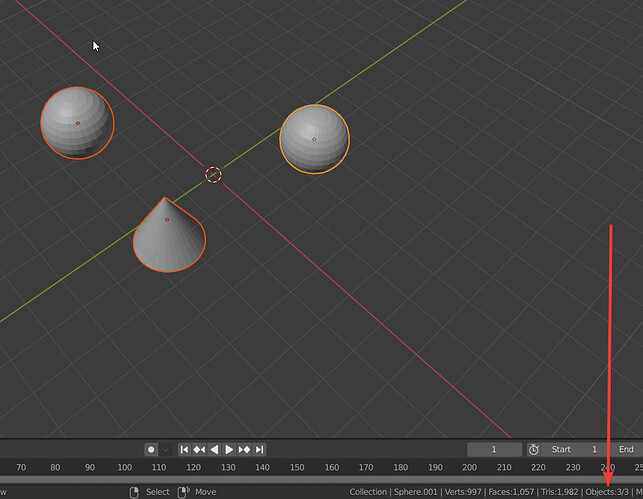Play the animation forward
Image resolution: width=643 pixels, height=499 pixels.
pos(229,450)
